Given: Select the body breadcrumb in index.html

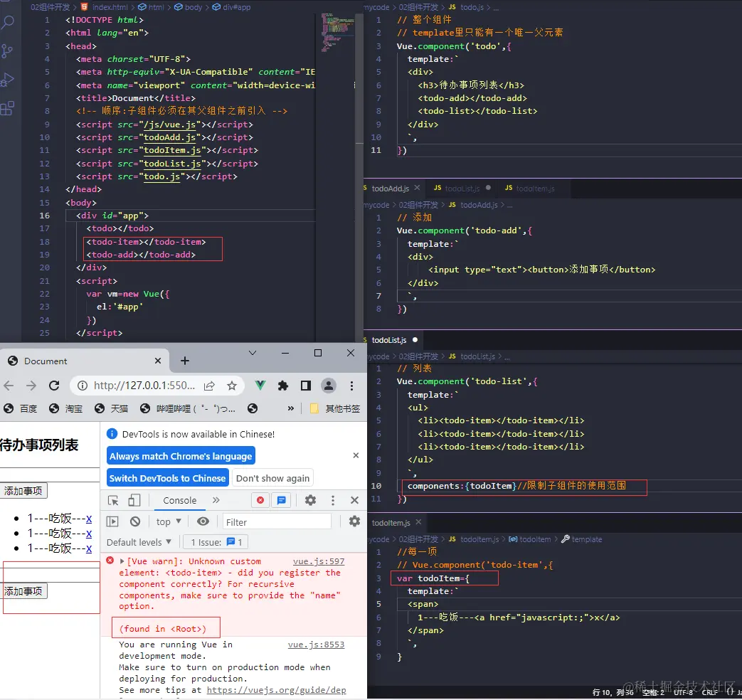Looking at the screenshot, I should coord(188,7).
